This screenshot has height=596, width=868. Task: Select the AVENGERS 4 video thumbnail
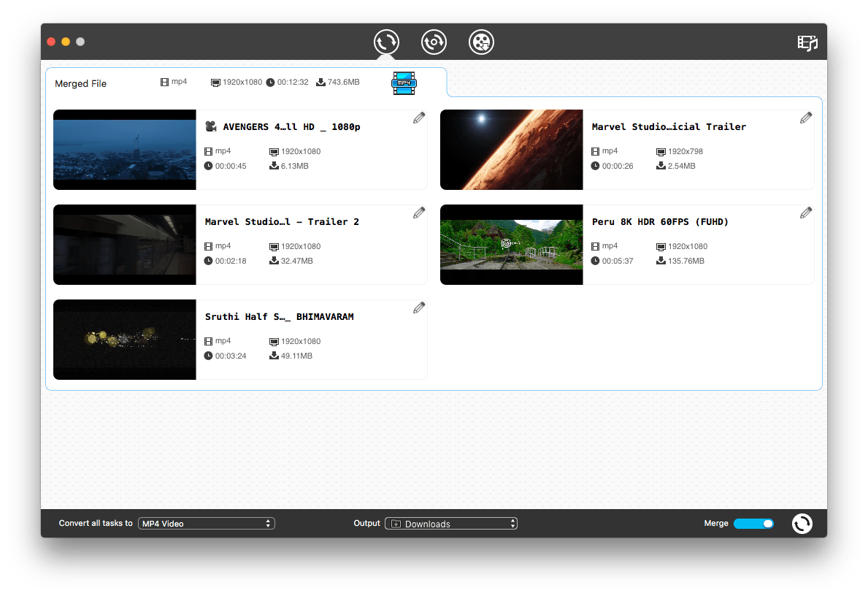point(125,150)
